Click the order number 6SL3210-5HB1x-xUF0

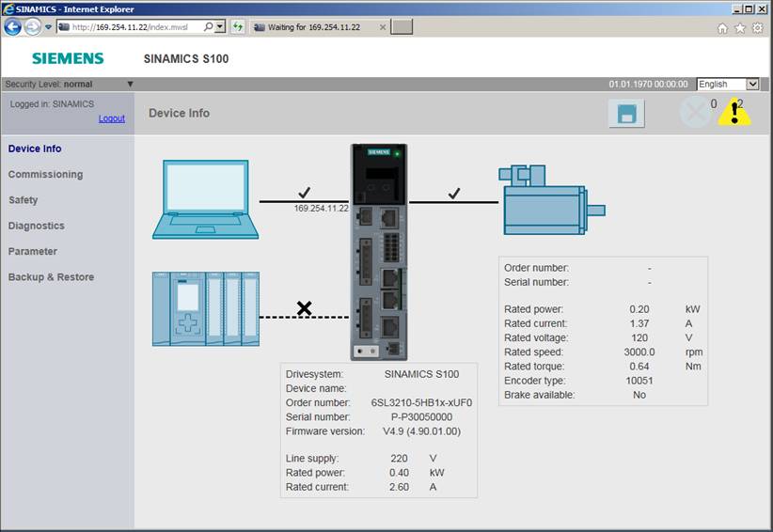coord(421,402)
